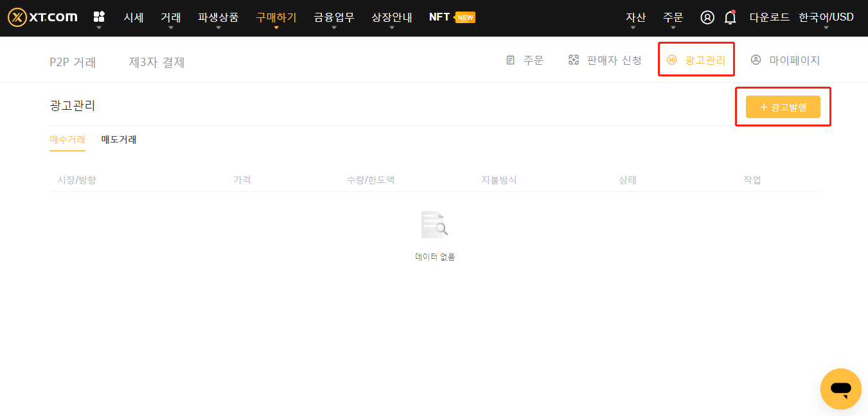Expand the 주문 dropdown in top bar
Image resolution: width=868 pixels, height=416 pixels.
673,17
